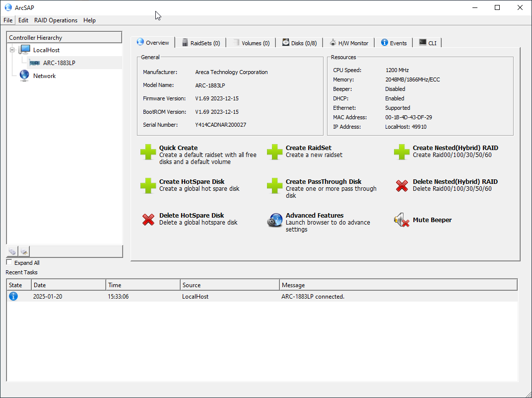Click the Quick Create green plus icon
Image resolution: width=532 pixels, height=398 pixels.
pos(148,152)
